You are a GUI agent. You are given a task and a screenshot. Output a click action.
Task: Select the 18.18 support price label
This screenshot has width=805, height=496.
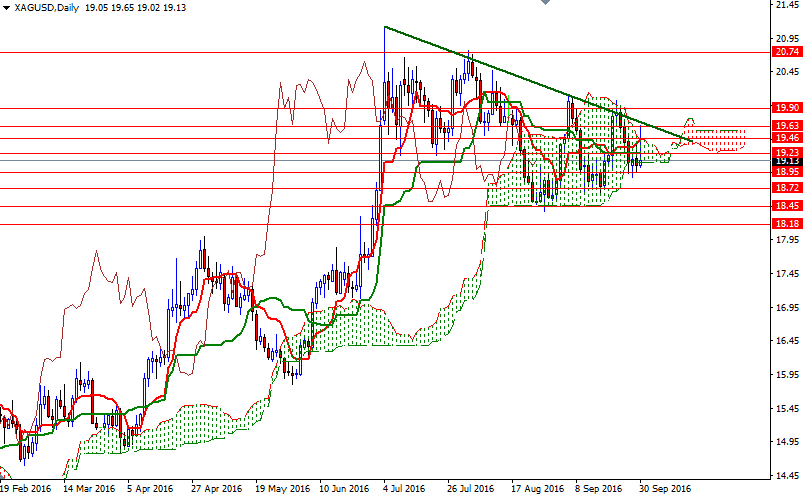pyautogui.click(x=787, y=224)
